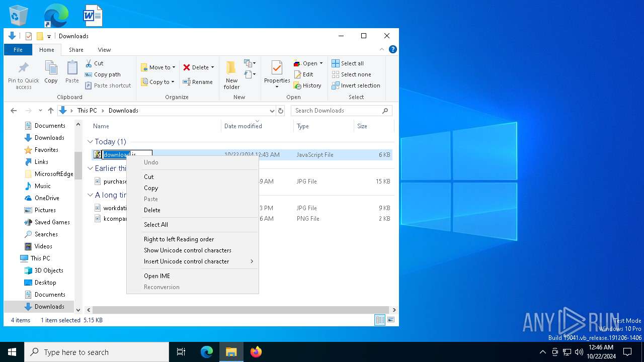The image size is (644, 362).
Task: Expand the Delete dropdown arrow
Action: pos(212,67)
